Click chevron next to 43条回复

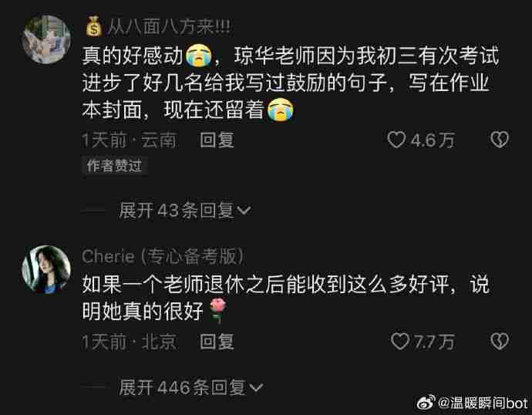[x=244, y=211]
